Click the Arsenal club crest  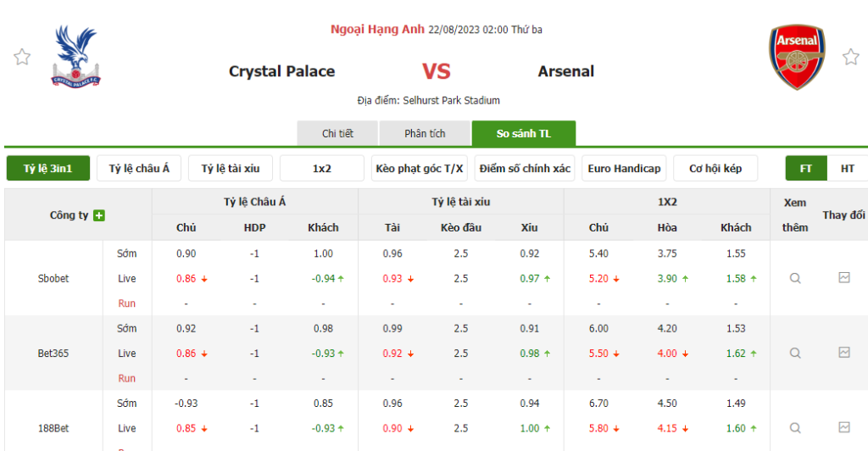tap(797, 57)
